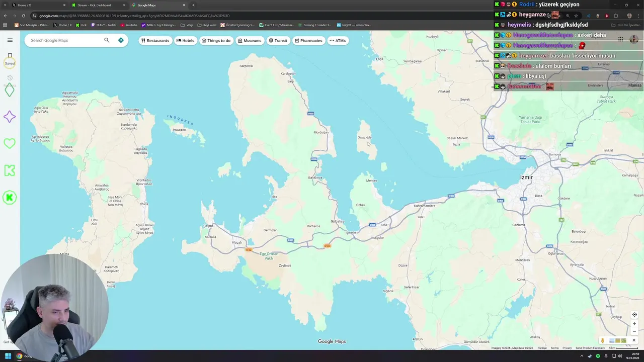Image resolution: width=644 pixels, height=362 pixels.
Task: Select the Things to do chip
Action: 216,40
